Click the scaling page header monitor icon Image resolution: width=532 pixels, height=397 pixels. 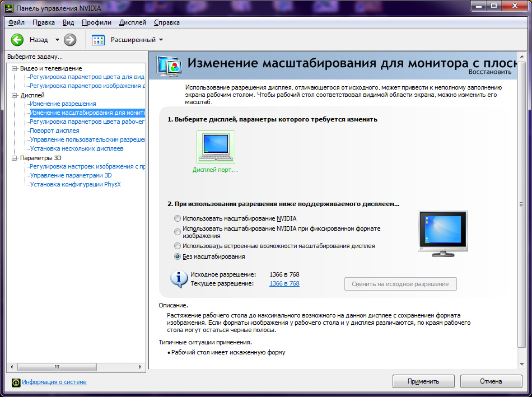pos(168,66)
